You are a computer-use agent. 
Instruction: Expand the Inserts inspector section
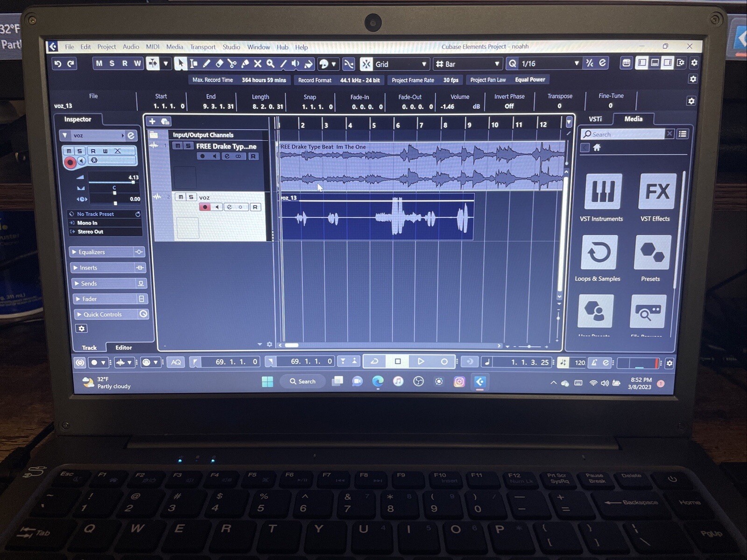[x=108, y=268]
